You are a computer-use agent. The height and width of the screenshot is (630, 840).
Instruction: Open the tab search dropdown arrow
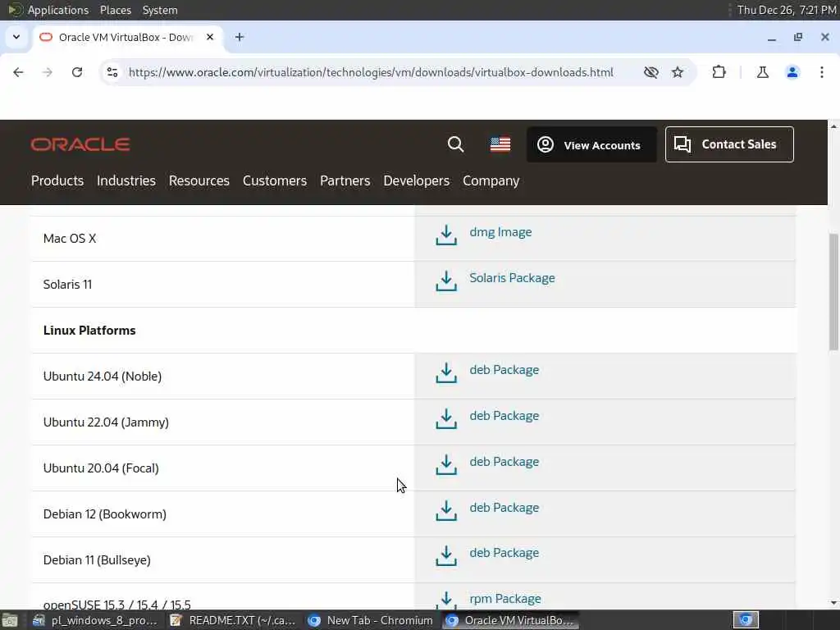(16, 37)
